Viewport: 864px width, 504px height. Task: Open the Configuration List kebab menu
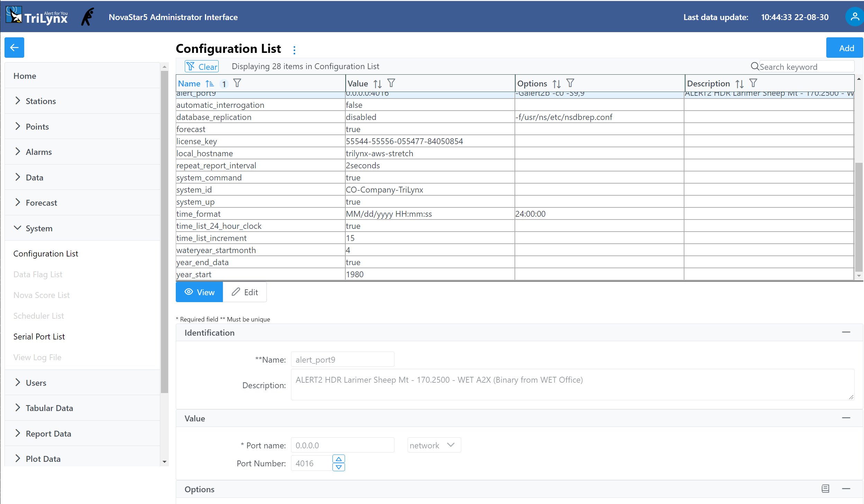[294, 50]
